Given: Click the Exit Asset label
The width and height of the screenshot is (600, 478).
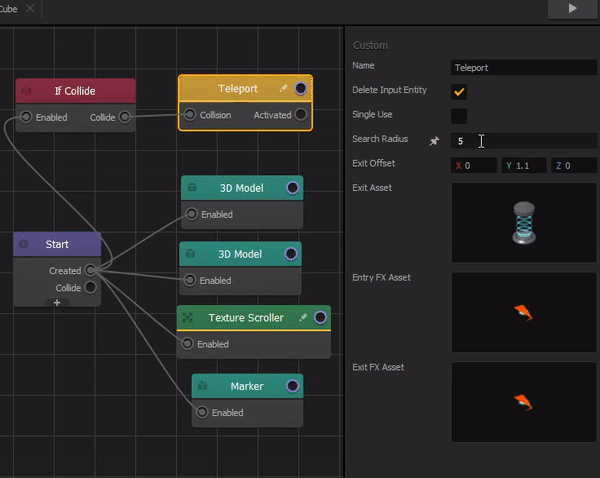Looking at the screenshot, I should (372, 188).
